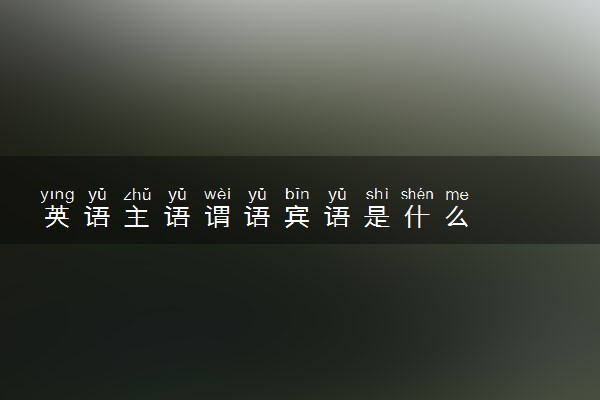The height and width of the screenshot is (400, 600).
Task: Click the 语 character directly after 英
Action: 97,217
